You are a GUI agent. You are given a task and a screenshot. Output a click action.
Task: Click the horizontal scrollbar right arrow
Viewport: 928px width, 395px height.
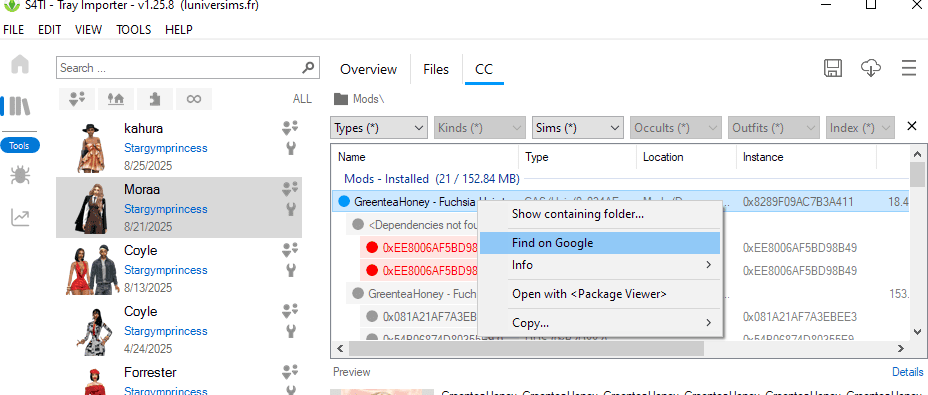click(901, 349)
